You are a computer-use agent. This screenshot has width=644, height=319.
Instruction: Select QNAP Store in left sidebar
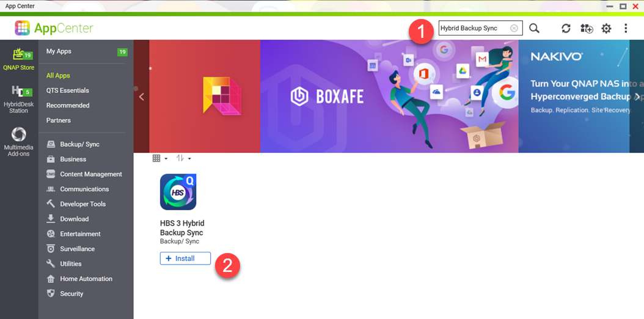pos(18,59)
